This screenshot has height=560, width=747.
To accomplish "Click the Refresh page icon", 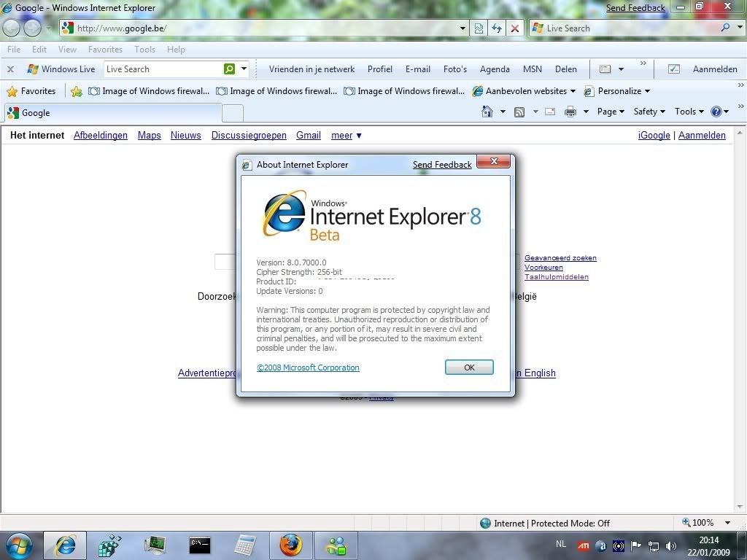I will click(x=497, y=28).
